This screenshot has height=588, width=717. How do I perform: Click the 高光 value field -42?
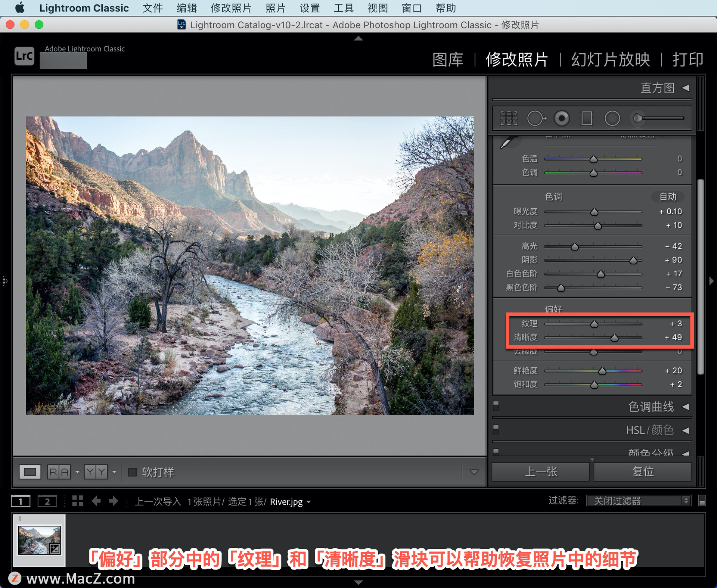point(673,246)
